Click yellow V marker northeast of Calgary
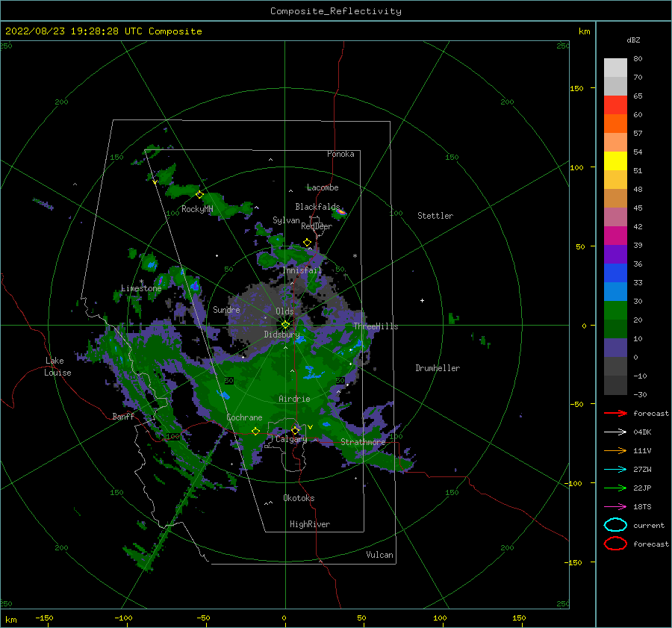 pyautogui.click(x=310, y=427)
